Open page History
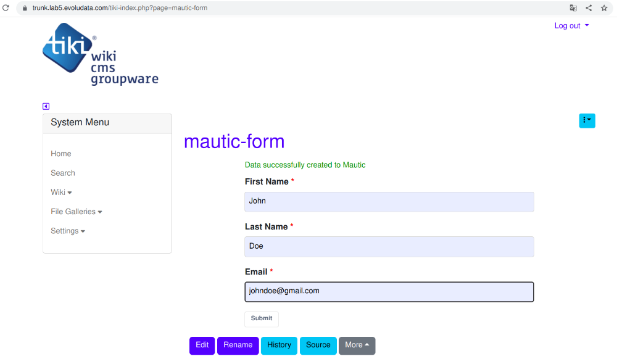The height and width of the screenshot is (364, 617). tap(279, 345)
